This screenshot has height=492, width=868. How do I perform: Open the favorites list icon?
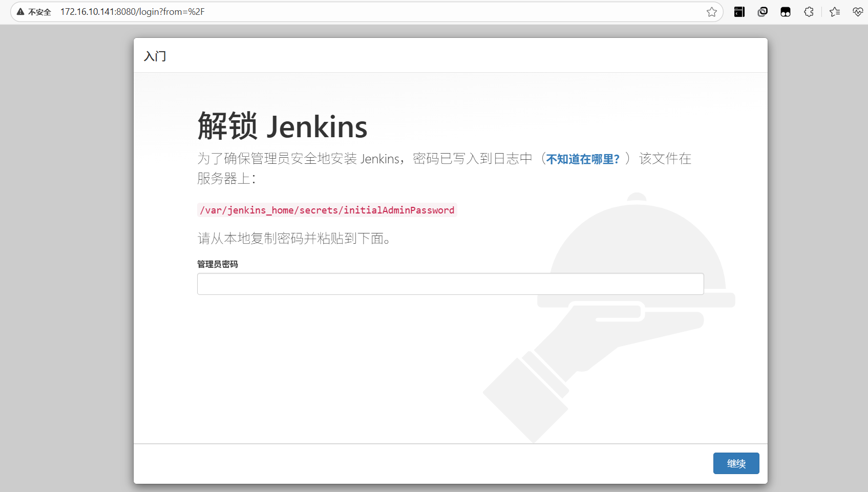(x=835, y=12)
